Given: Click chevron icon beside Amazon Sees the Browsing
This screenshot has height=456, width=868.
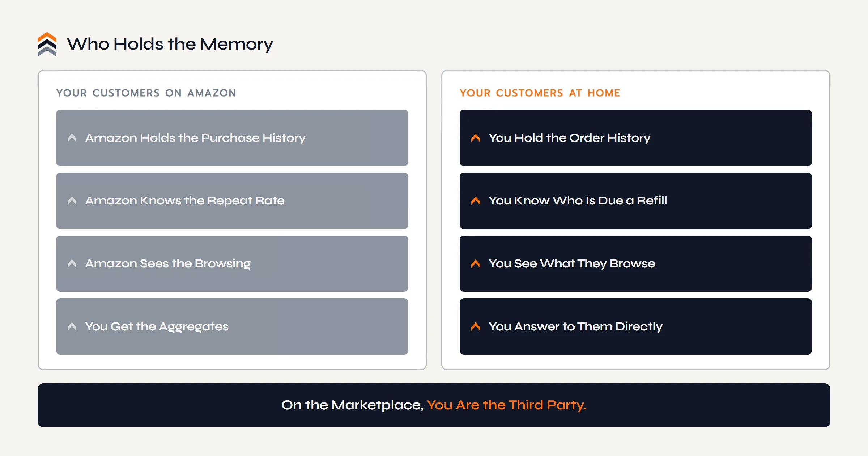Looking at the screenshot, I should tap(72, 264).
